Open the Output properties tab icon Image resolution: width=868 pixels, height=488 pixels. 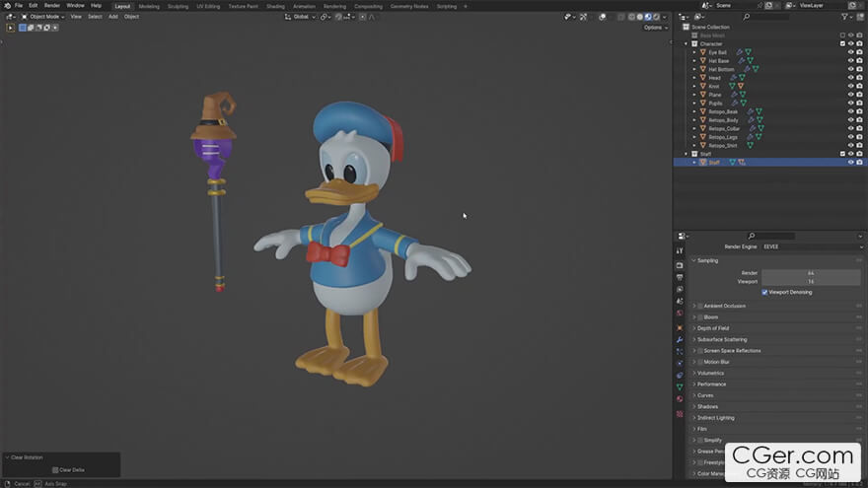point(680,277)
